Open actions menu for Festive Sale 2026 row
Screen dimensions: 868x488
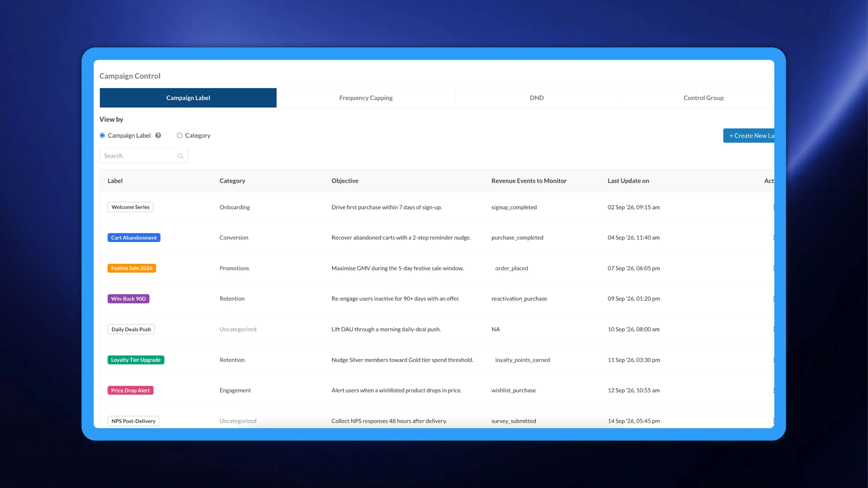tap(773, 268)
